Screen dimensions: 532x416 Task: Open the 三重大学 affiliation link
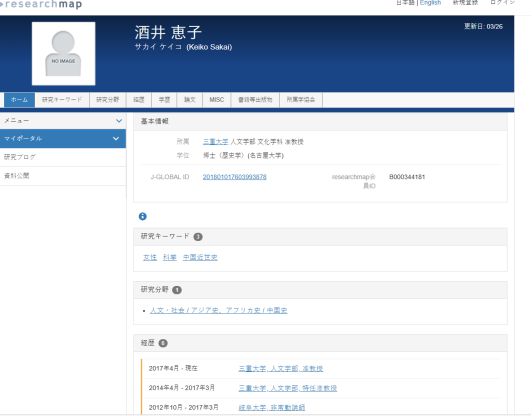point(215,141)
